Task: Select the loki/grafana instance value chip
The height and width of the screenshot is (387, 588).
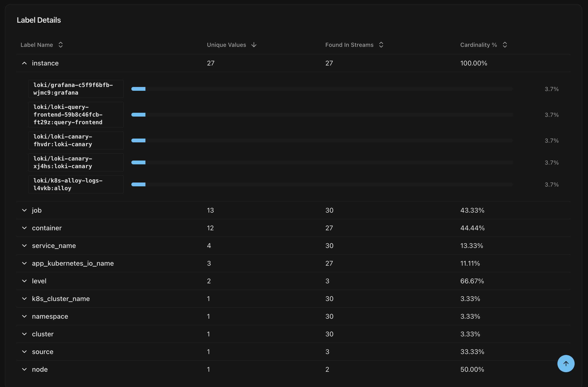Action: coord(76,89)
